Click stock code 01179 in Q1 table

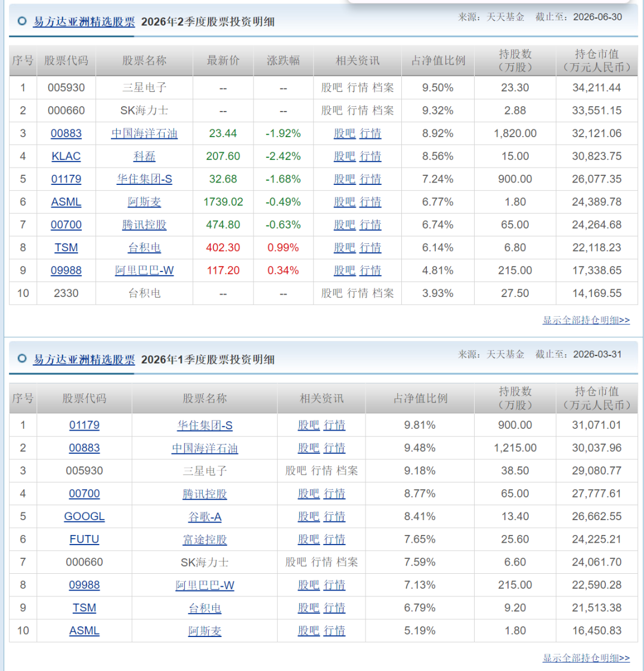coord(84,425)
